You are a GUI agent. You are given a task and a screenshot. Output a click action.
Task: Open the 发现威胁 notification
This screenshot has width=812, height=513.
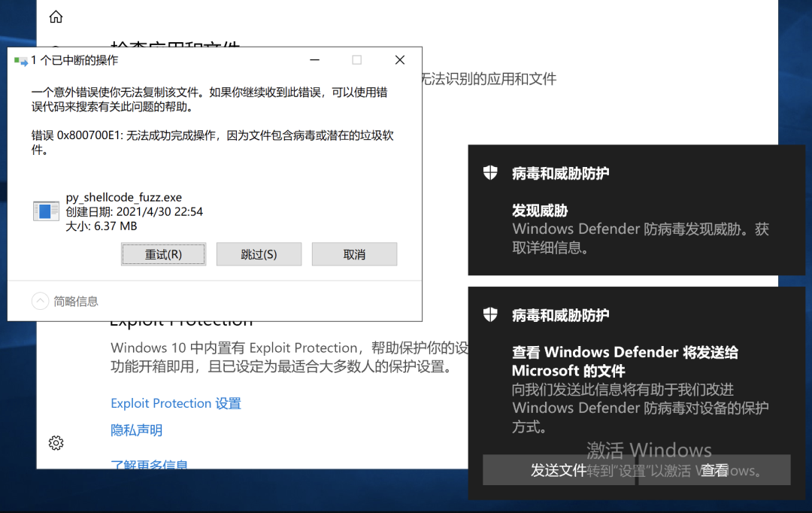[x=637, y=210]
